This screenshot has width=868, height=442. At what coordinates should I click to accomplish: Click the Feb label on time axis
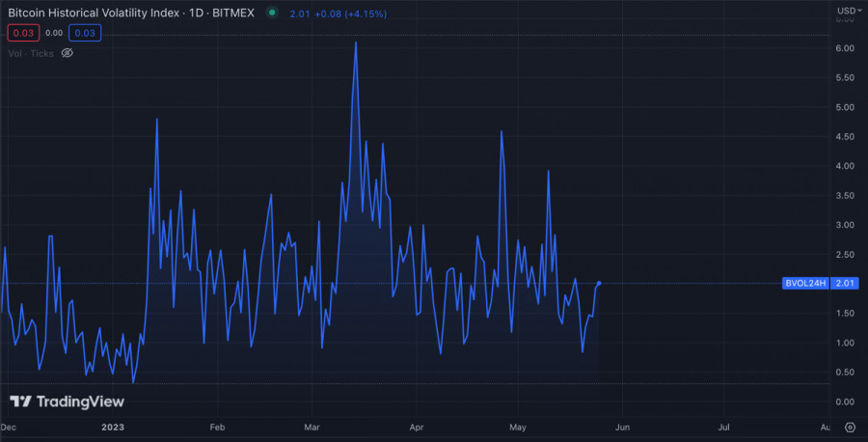217,426
